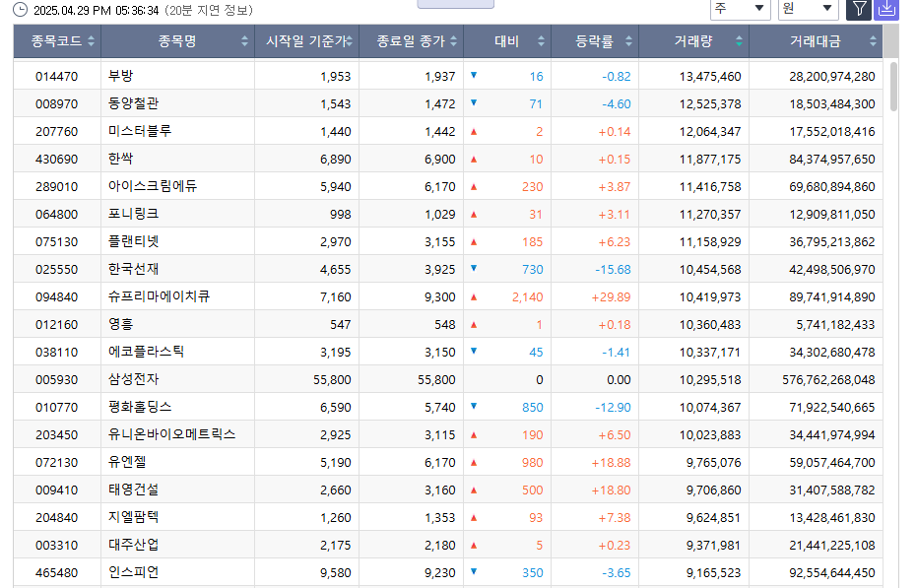Image resolution: width=916 pixels, height=588 pixels.
Task: Select stock name 아이스크림에듀
Action: [153, 186]
